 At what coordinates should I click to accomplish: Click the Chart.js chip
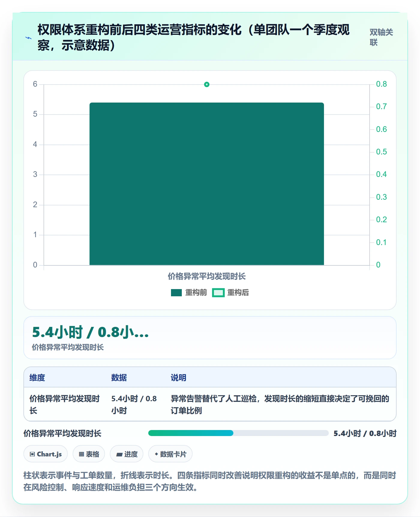pos(46,454)
